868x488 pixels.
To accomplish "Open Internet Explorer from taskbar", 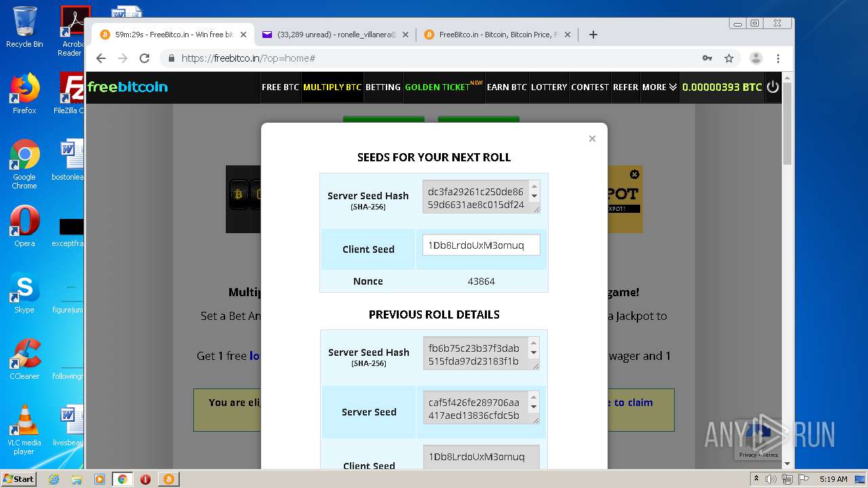I will (54, 479).
